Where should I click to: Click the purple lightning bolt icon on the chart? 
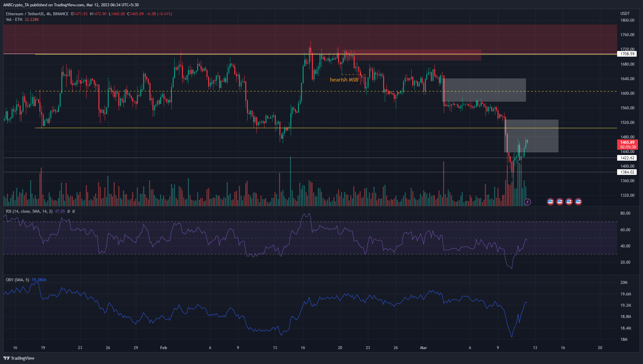coord(527,202)
